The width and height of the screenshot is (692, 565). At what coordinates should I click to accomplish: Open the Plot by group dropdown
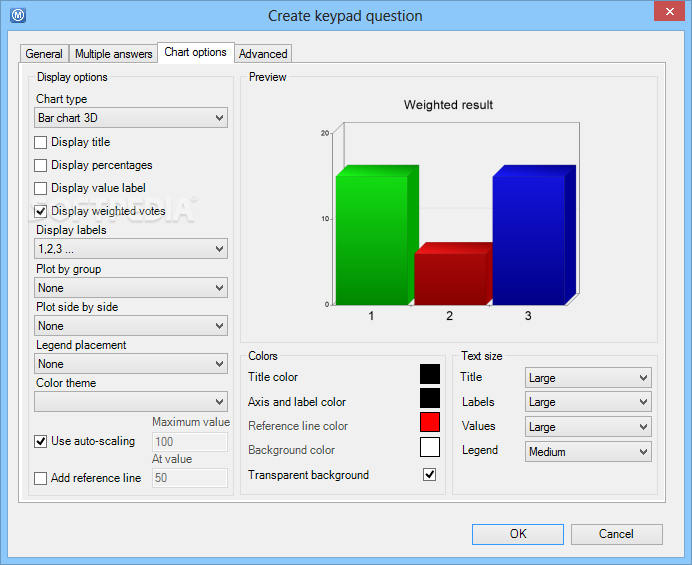[131, 288]
